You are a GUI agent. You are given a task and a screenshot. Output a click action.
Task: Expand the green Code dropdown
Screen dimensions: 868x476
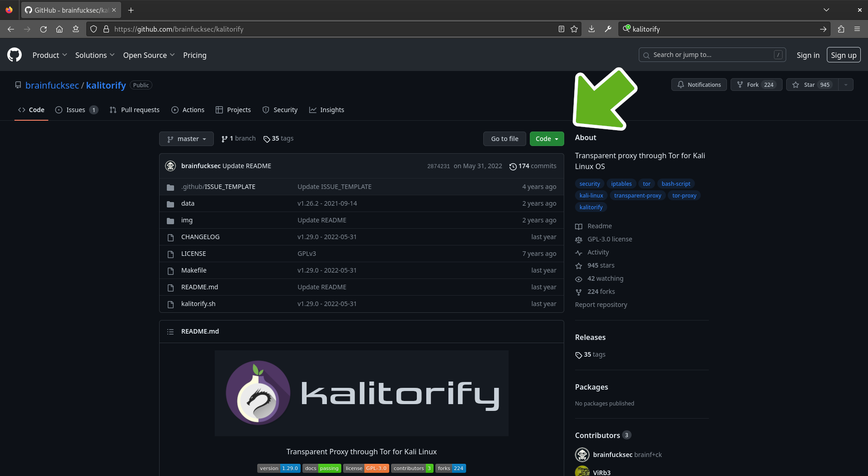[547, 139]
